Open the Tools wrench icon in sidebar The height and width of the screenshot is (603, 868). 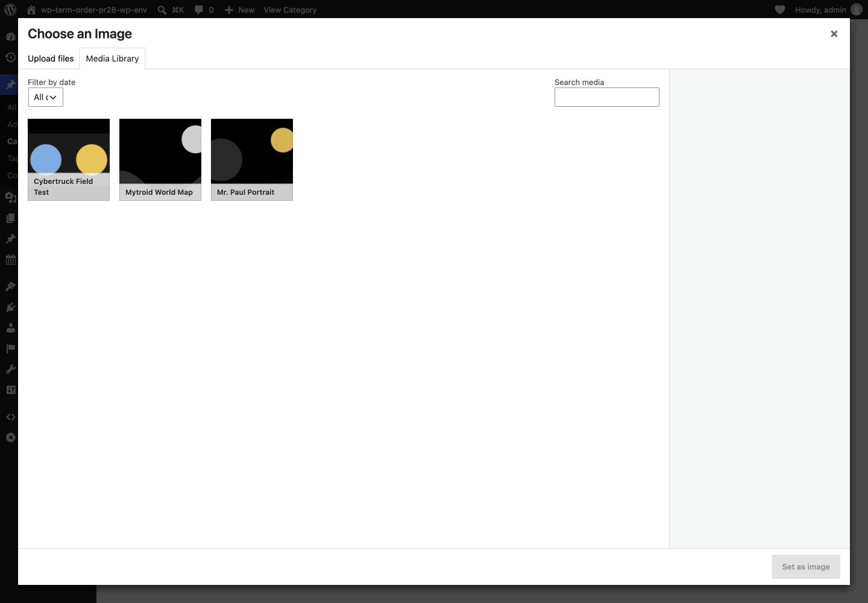click(10, 369)
